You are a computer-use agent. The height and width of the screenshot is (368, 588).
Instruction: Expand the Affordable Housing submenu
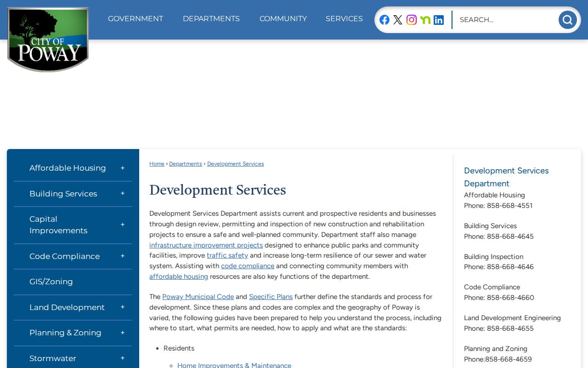pyautogui.click(x=123, y=168)
